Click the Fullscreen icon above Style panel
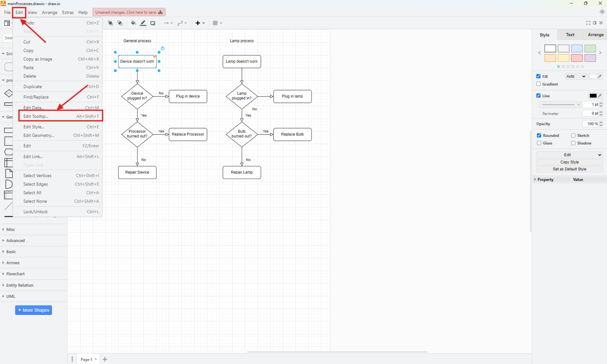Image resolution: width=607 pixels, height=364 pixels. point(588,23)
